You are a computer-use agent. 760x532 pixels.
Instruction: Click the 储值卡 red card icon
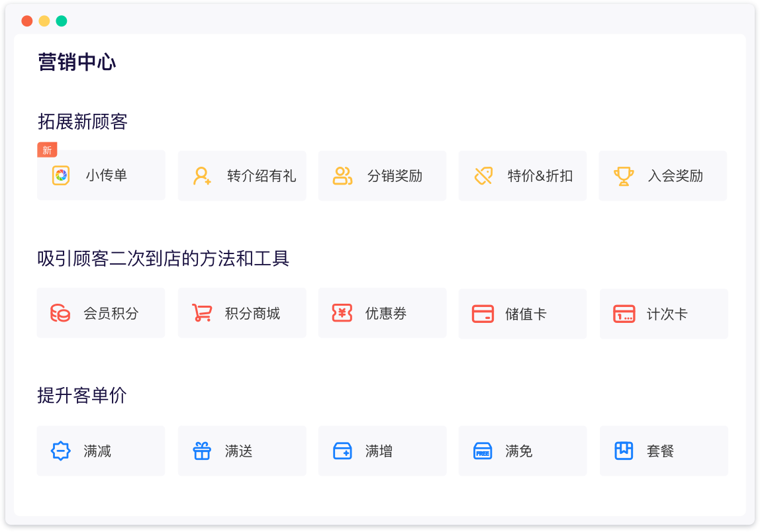click(483, 314)
